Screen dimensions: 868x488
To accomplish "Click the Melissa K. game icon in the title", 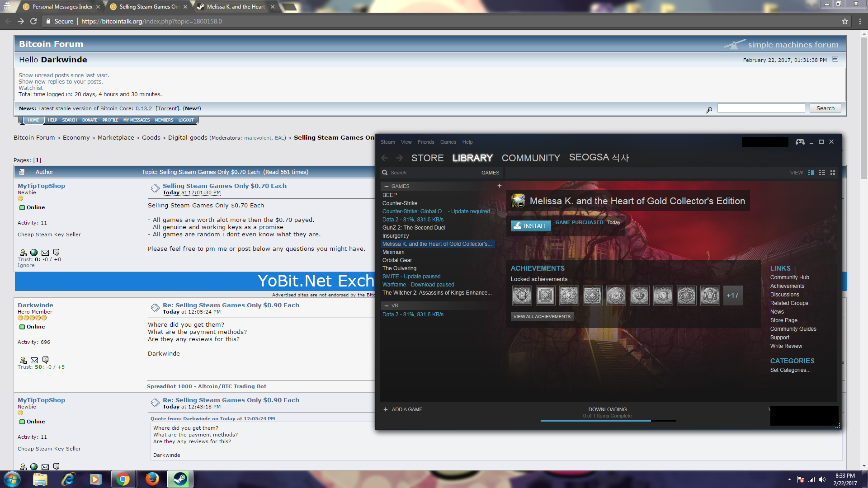I will 518,201.
